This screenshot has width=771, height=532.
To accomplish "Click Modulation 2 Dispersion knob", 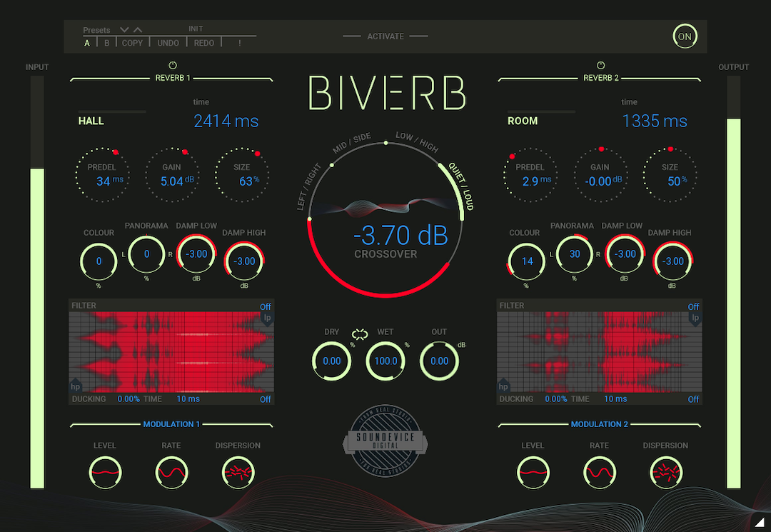I will pos(665,472).
